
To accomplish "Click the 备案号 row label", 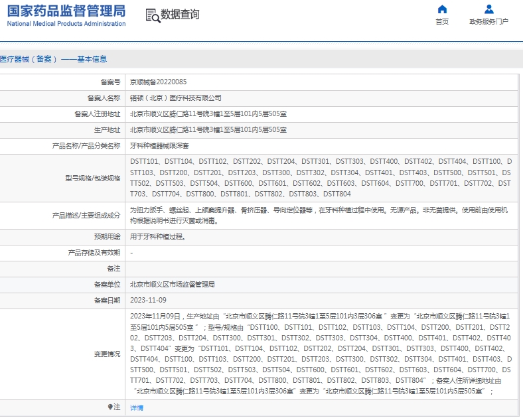I will pos(110,82).
